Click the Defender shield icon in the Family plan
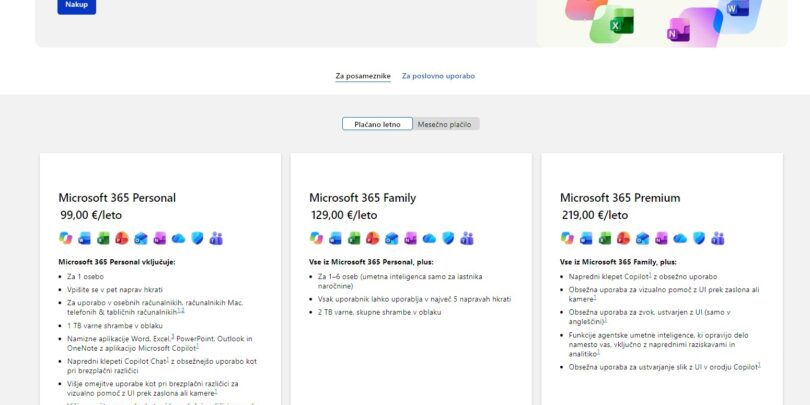Viewport: 810px width, 405px height. (x=448, y=238)
